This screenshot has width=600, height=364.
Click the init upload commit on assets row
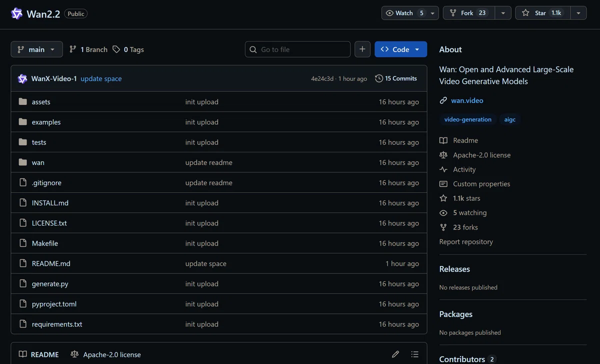pyautogui.click(x=202, y=101)
